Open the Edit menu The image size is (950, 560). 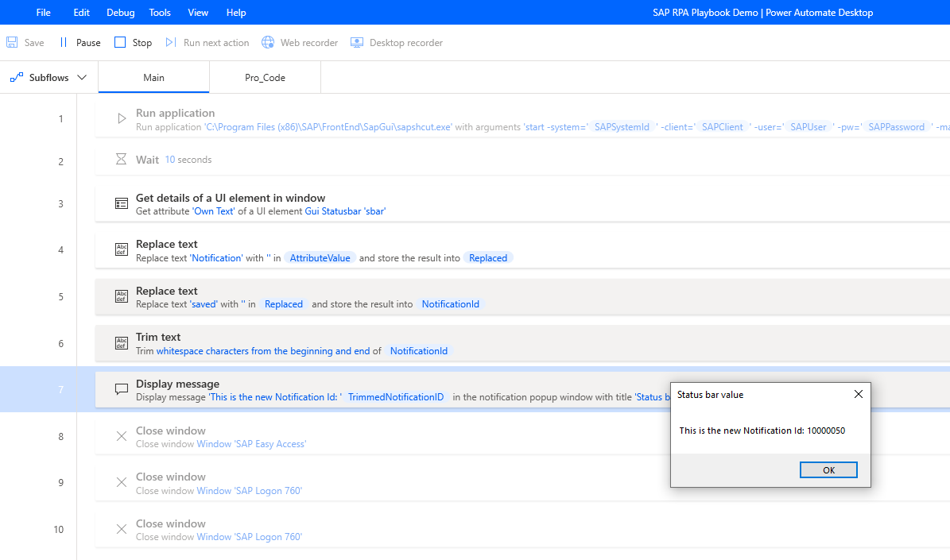click(81, 13)
